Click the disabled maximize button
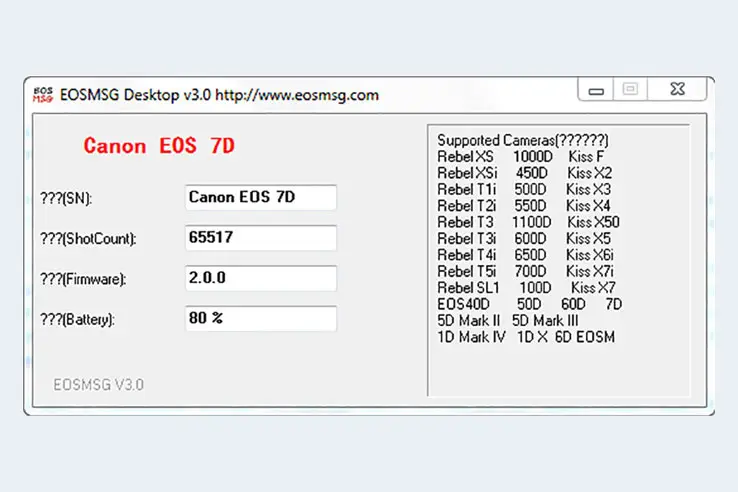 [630, 89]
